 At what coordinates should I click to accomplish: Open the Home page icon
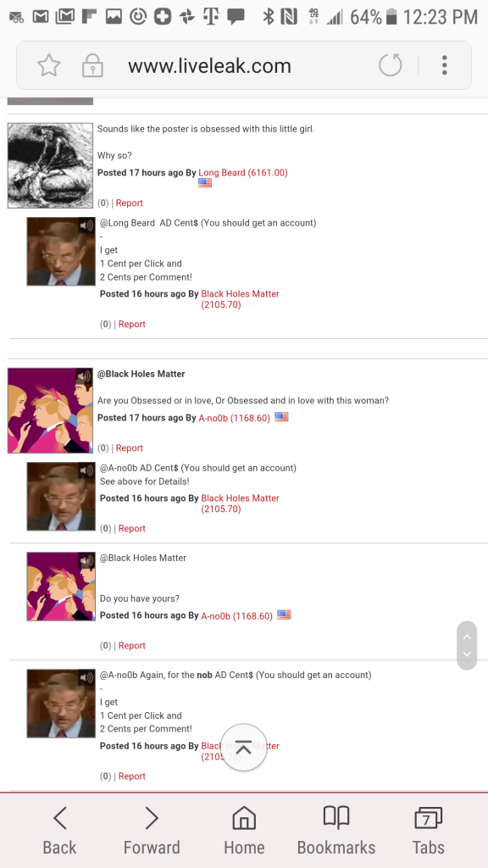coord(244,831)
